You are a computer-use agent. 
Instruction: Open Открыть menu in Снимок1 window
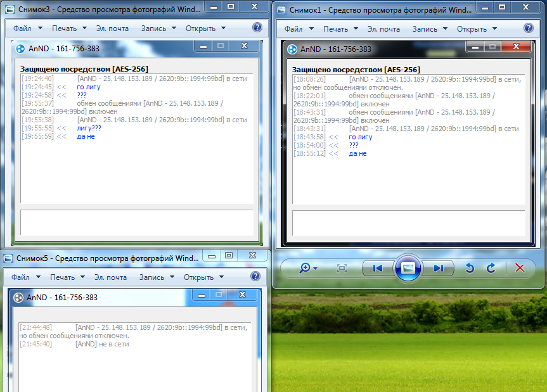pos(477,29)
